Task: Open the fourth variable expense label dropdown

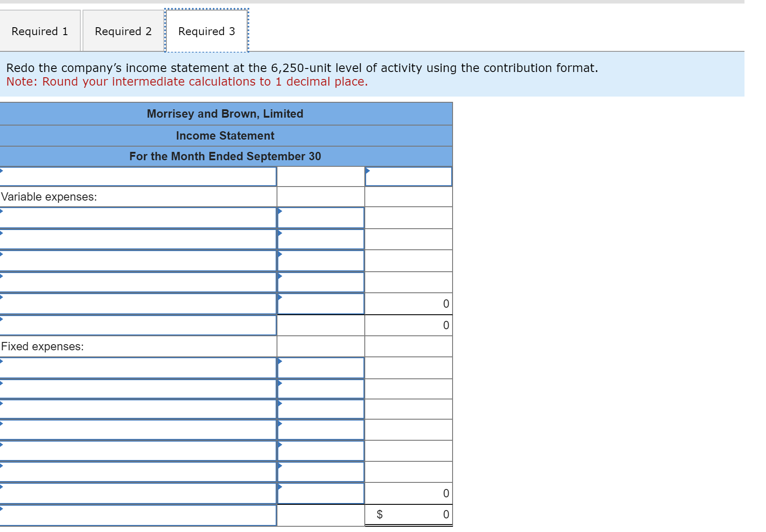Action: tap(138, 282)
